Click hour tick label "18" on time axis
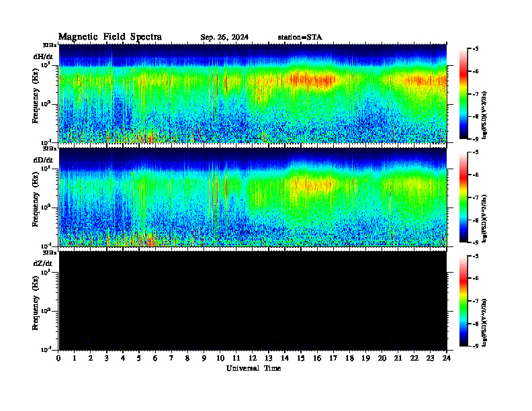532x411 pixels. pos(349,359)
